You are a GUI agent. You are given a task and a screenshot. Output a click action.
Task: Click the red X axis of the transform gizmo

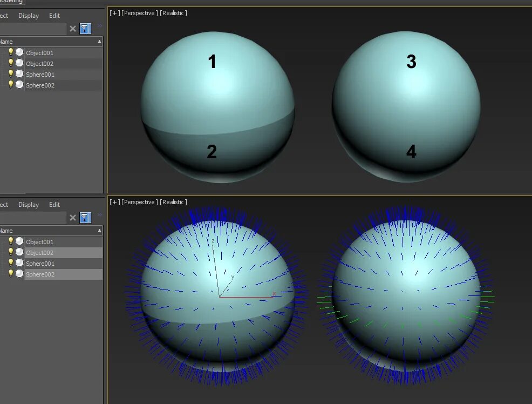coord(246,297)
